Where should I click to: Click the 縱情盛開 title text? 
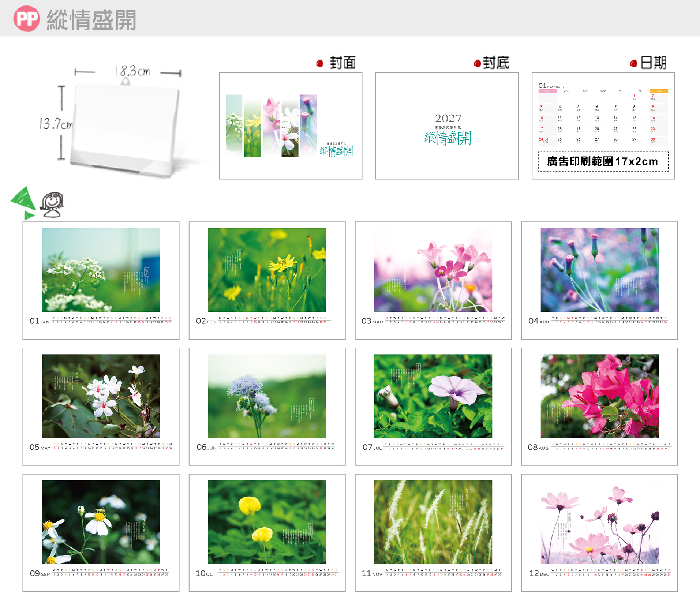coord(91,20)
